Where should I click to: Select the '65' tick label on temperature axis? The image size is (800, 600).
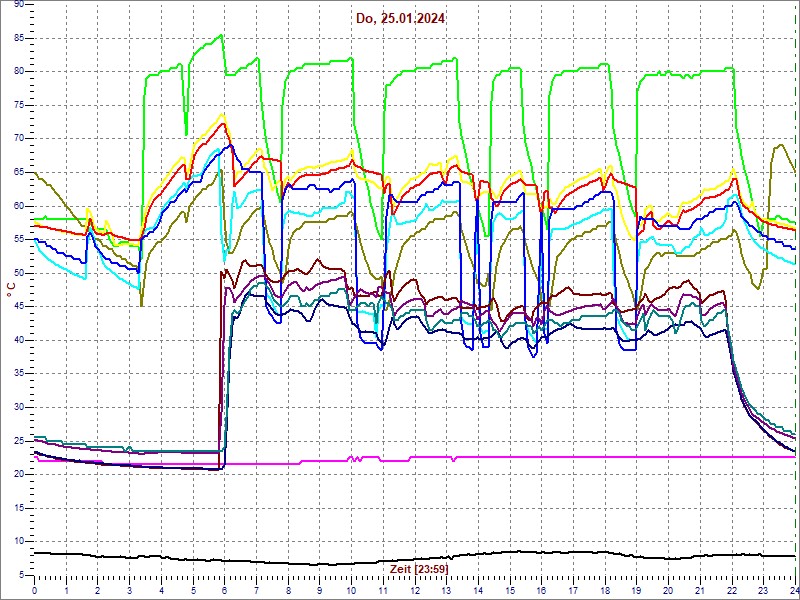18,172
